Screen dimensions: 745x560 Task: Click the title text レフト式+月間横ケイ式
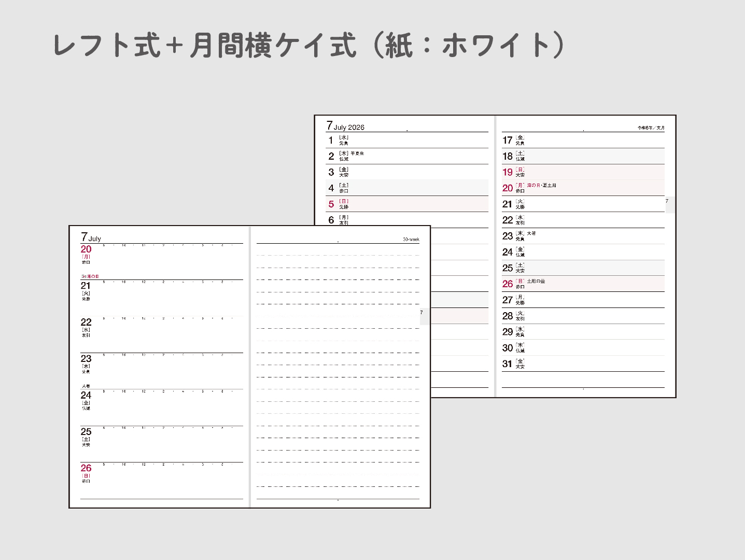pyautogui.click(x=205, y=45)
